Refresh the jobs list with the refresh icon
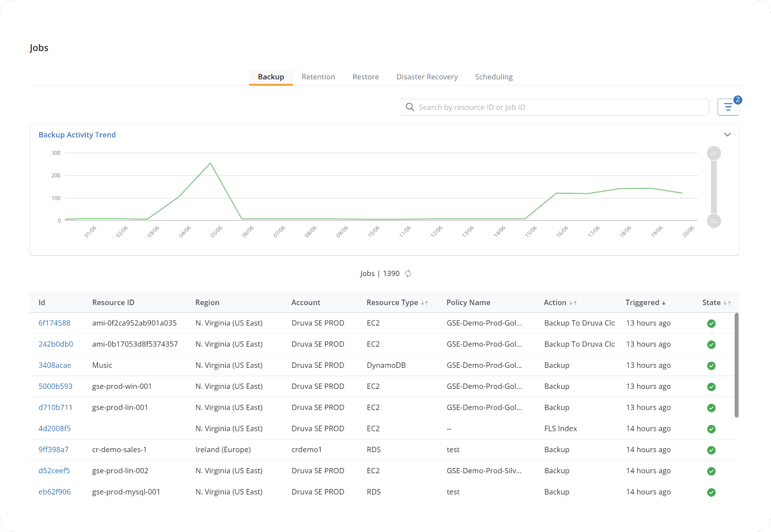 pyautogui.click(x=408, y=273)
